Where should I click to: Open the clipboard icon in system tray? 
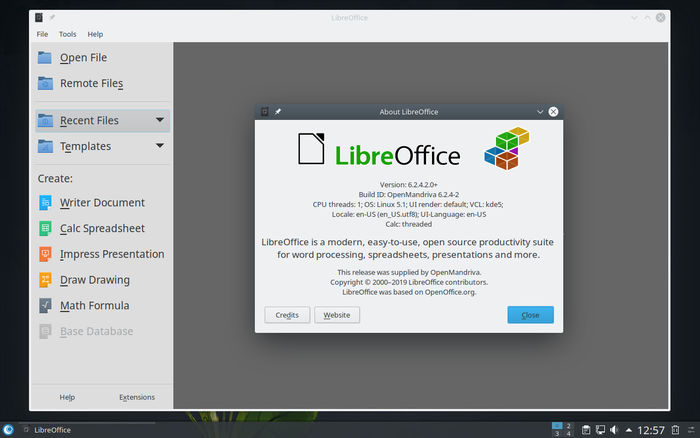click(584, 430)
